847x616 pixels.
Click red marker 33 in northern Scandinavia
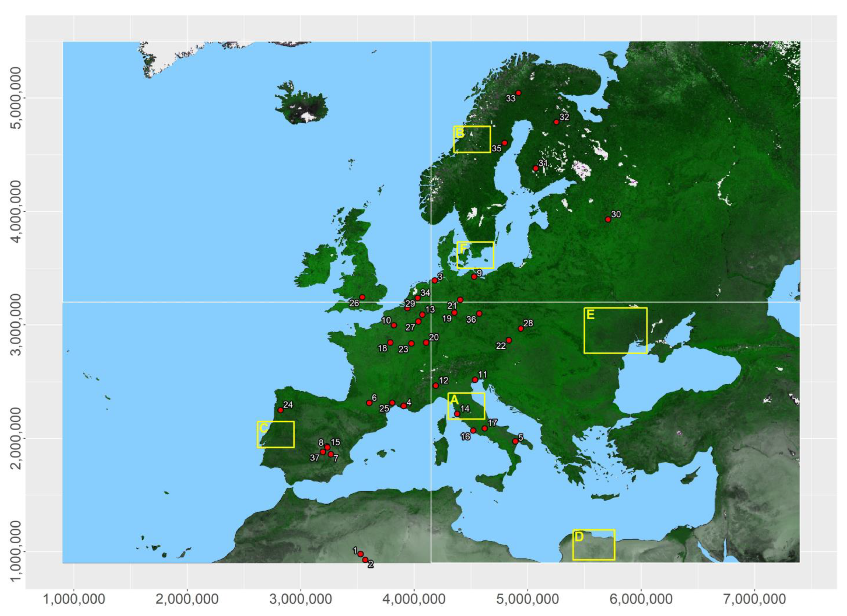(x=518, y=93)
